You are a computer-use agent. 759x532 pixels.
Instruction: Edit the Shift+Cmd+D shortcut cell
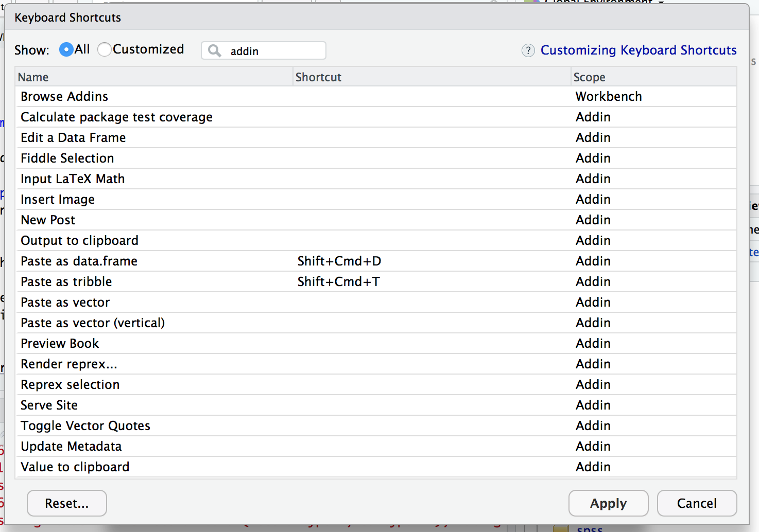339,261
